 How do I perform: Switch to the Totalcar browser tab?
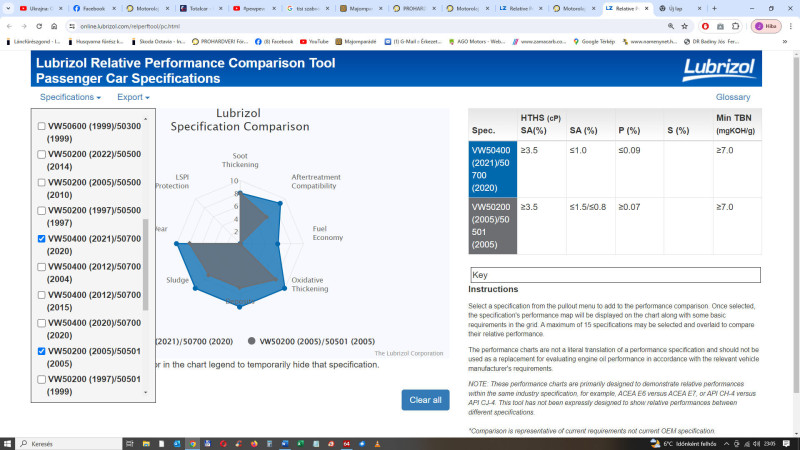200,8
